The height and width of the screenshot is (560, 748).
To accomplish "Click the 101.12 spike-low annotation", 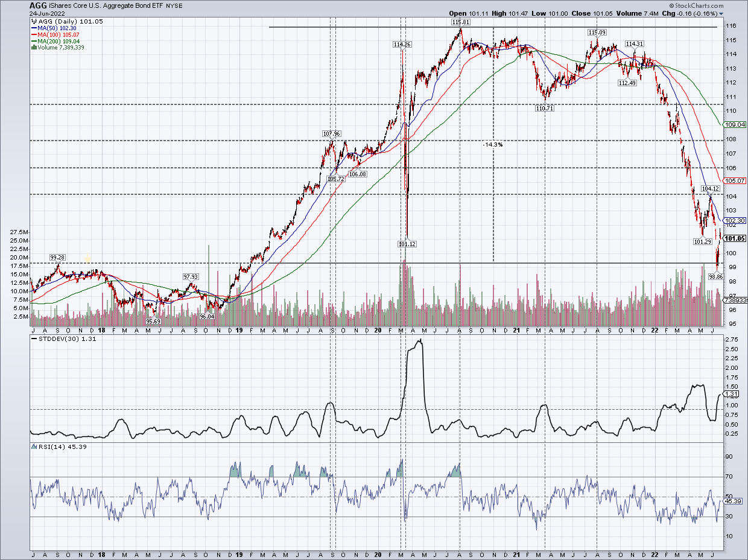I will (407, 244).
